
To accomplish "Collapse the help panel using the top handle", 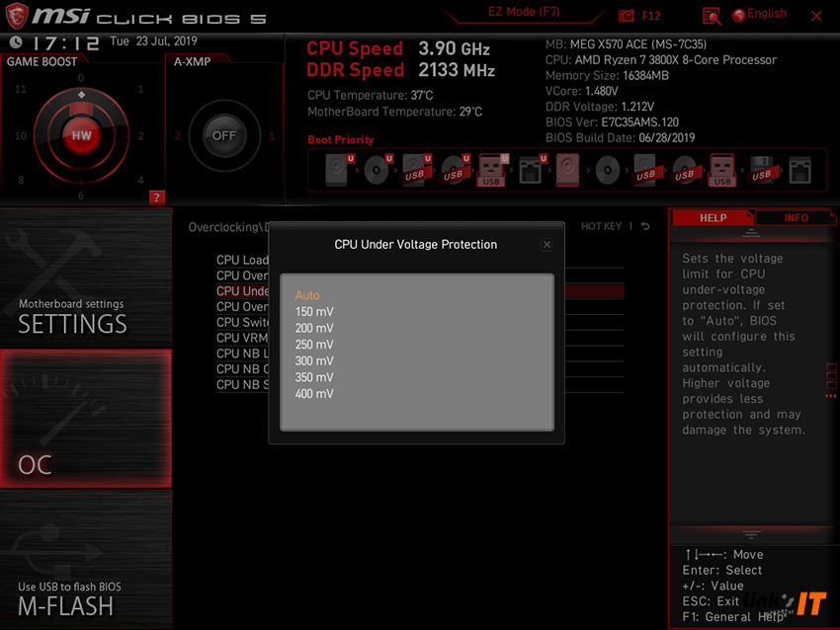I will 750,233.
